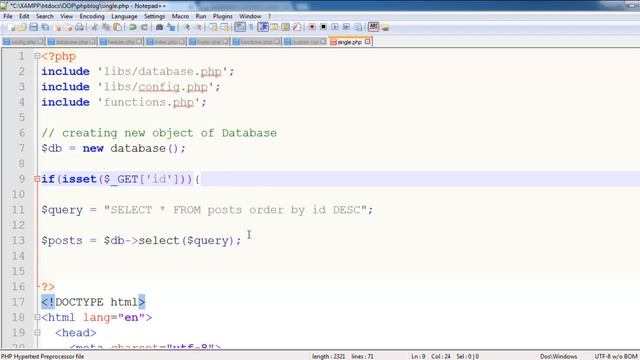Collapse the <html> fold marker on line 18
640x360 pixels.
tap(37, 317)
